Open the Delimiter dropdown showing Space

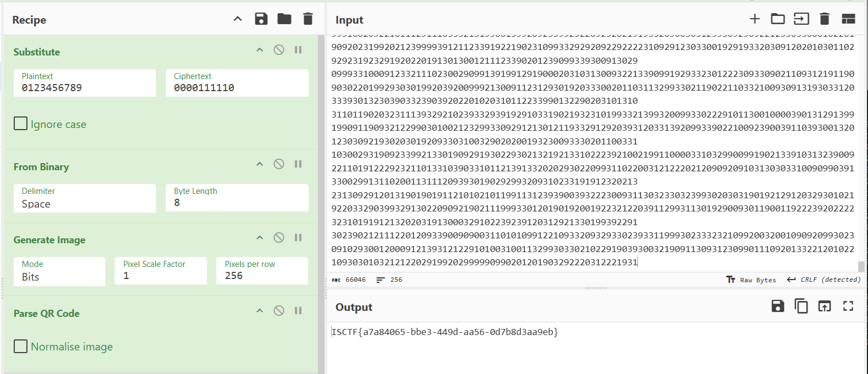tap(85, 198)
